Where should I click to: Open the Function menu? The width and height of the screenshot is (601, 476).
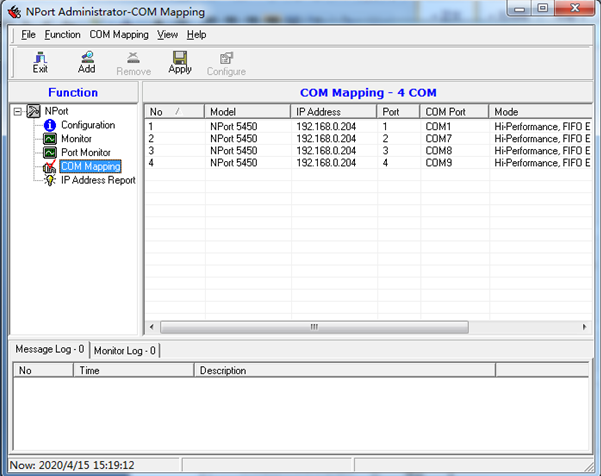click(x=62, y=34)
